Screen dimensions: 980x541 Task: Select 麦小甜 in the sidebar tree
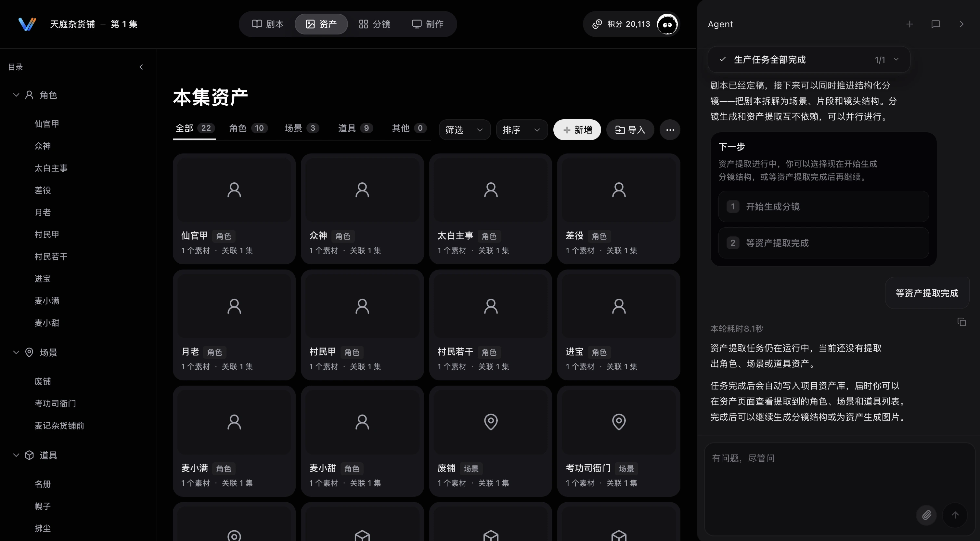(x=46, y=323)
